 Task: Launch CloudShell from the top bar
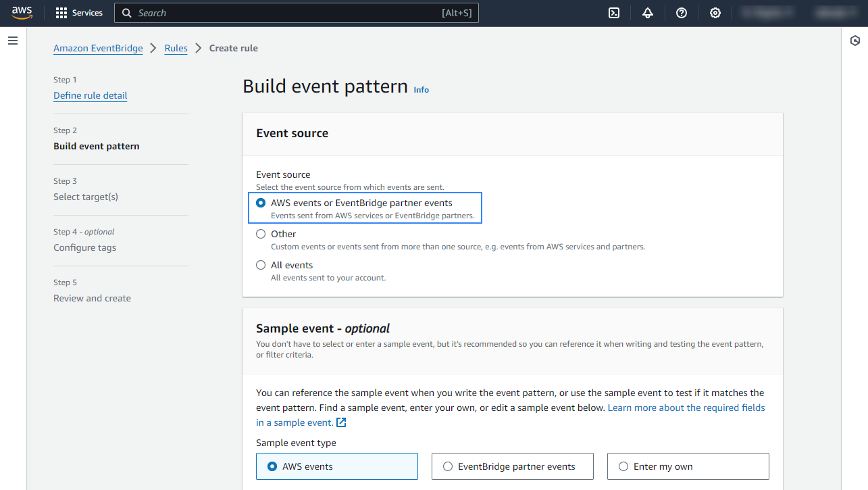[x=614, y=13]
